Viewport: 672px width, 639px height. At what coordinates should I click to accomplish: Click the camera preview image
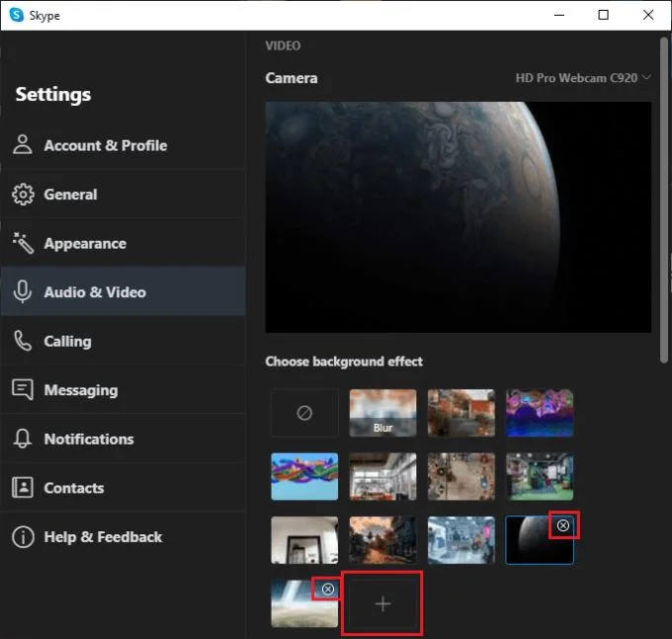pyautogui.click(x=459, y=216)
